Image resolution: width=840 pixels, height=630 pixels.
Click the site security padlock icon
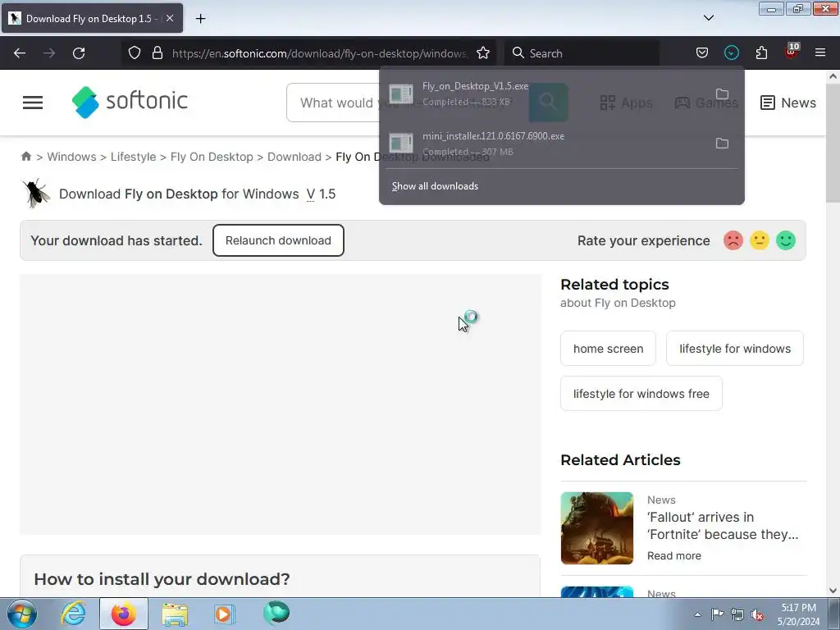point(157,52)
